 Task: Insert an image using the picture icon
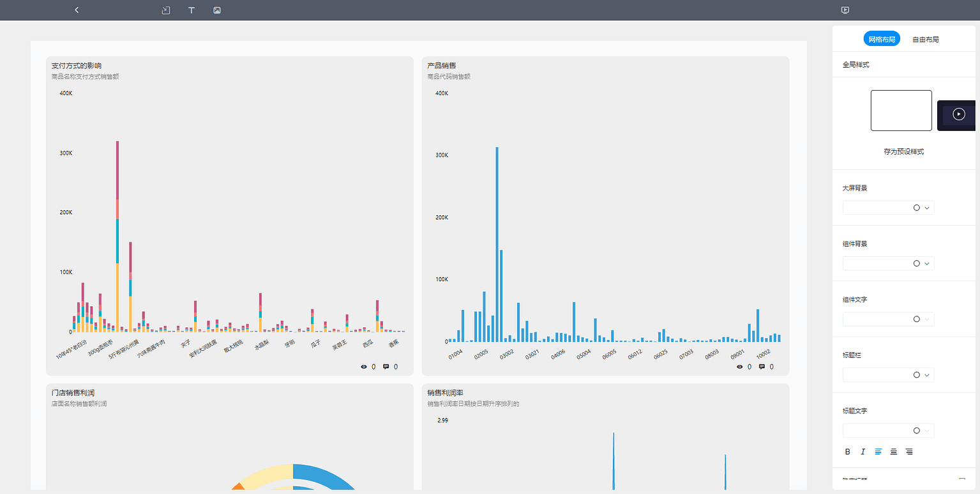tap(217, 10)
